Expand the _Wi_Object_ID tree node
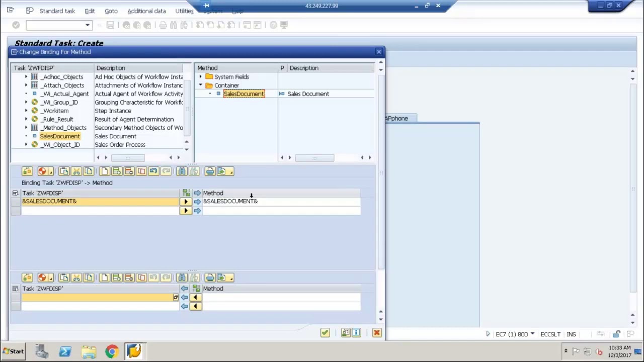644x362 pixels. point(26,145)
